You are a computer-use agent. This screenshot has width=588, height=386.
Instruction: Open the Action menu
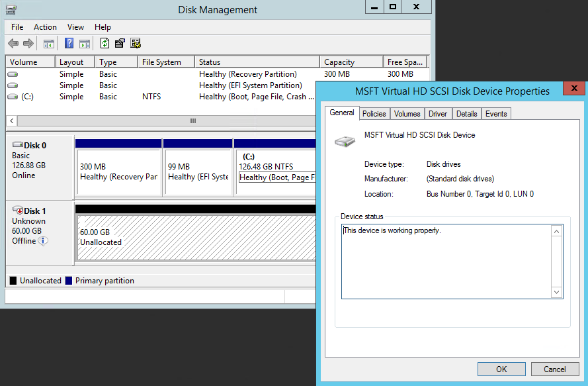coord(45,27)
